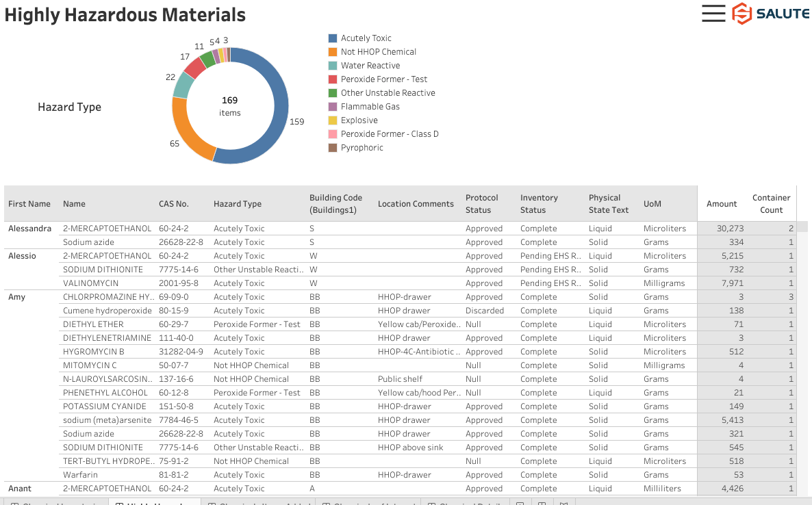The image size is (812, 505).
Task: Click the Container Count column header
Action: click(771, 204)
